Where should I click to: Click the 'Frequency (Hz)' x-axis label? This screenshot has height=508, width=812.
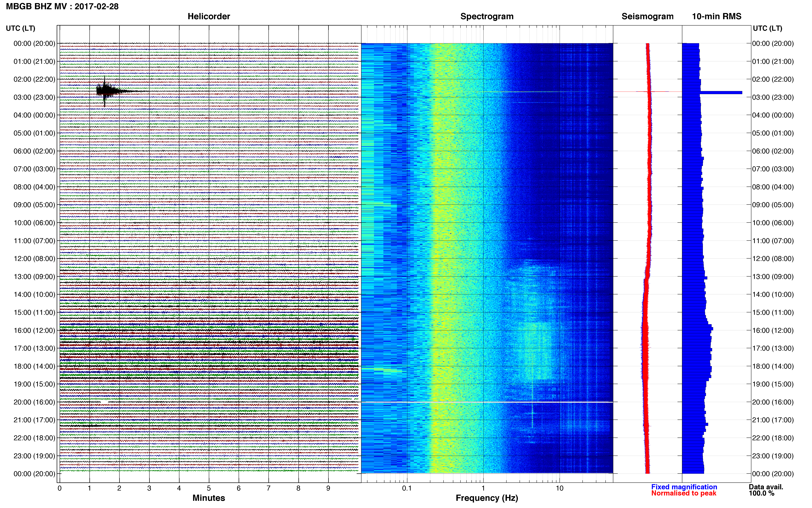coord(487,498)
